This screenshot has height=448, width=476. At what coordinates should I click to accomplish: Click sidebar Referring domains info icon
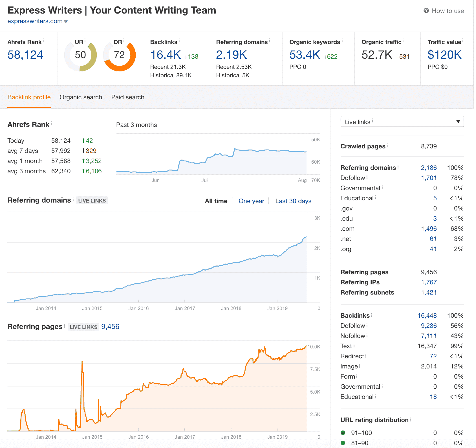pyautogui.click(x=398, y=167)
